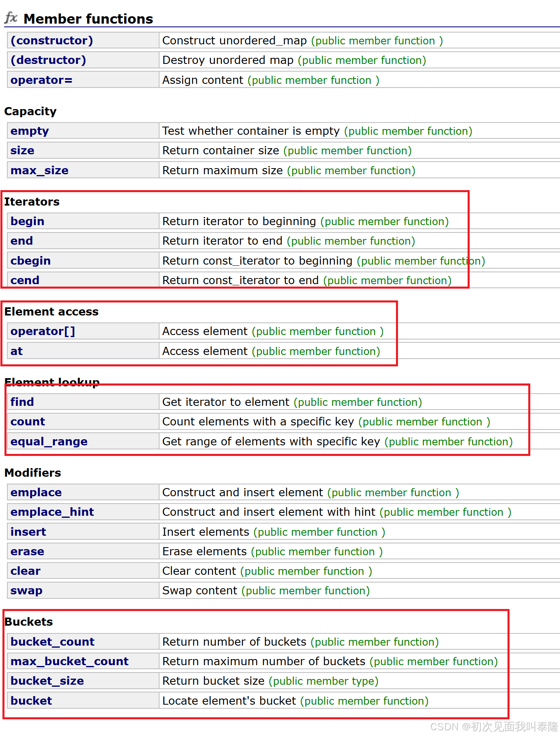Click 'Construct unordered_map' description

point(234,41)
